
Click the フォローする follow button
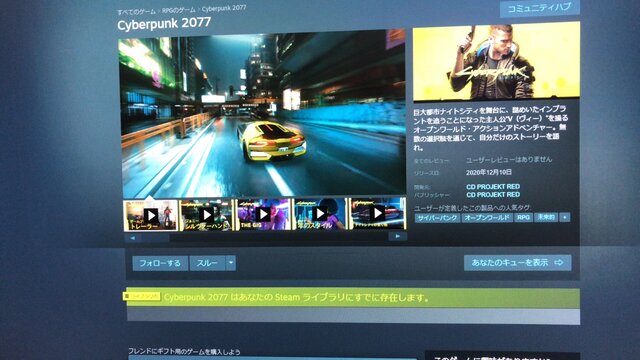click(160, 263)
